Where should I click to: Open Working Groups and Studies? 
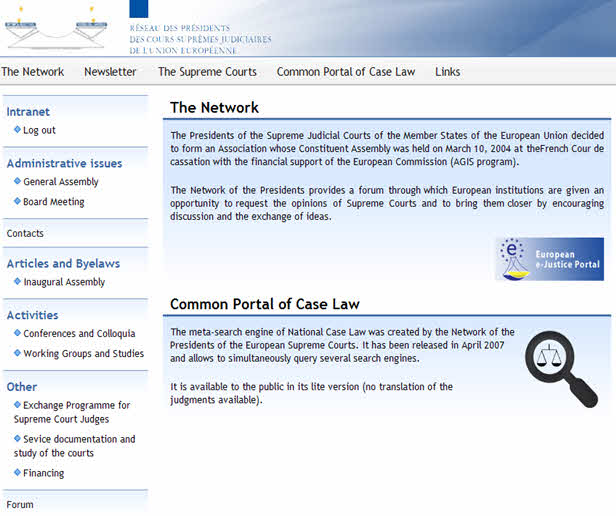pos(83,353)
